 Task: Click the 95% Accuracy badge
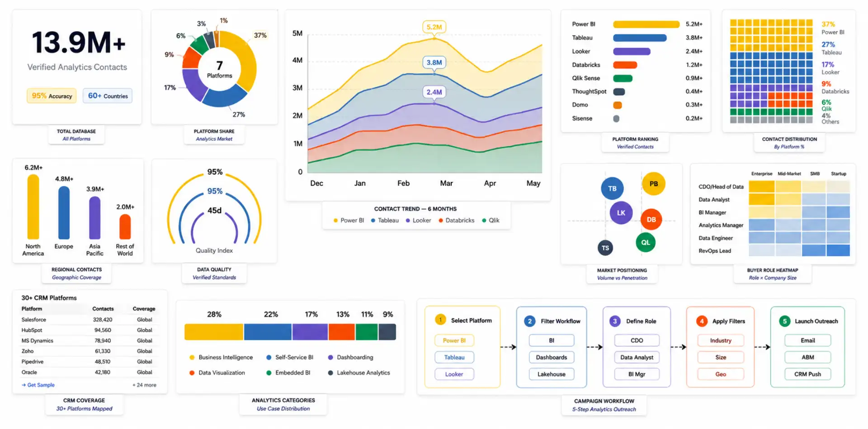52,96
